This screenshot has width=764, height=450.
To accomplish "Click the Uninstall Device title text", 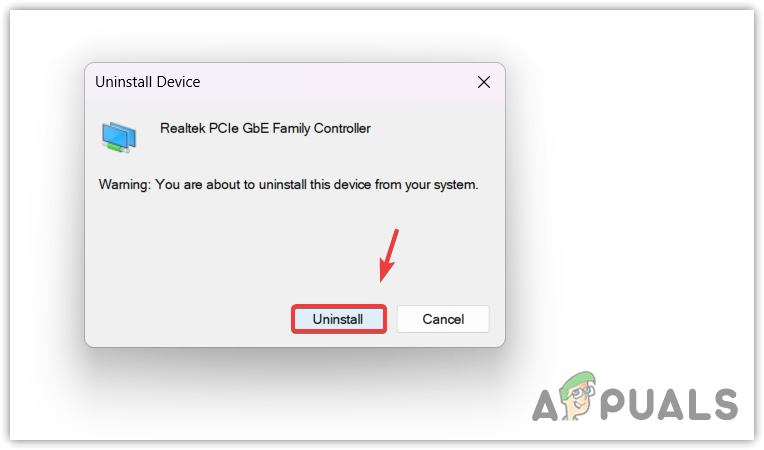I will pyautogui.click(x=147, y=82).
